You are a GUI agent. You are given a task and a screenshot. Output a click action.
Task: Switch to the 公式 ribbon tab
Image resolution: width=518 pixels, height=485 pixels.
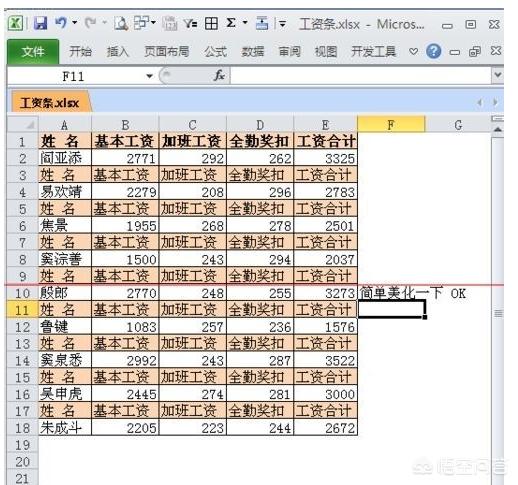tap(216, 52)
